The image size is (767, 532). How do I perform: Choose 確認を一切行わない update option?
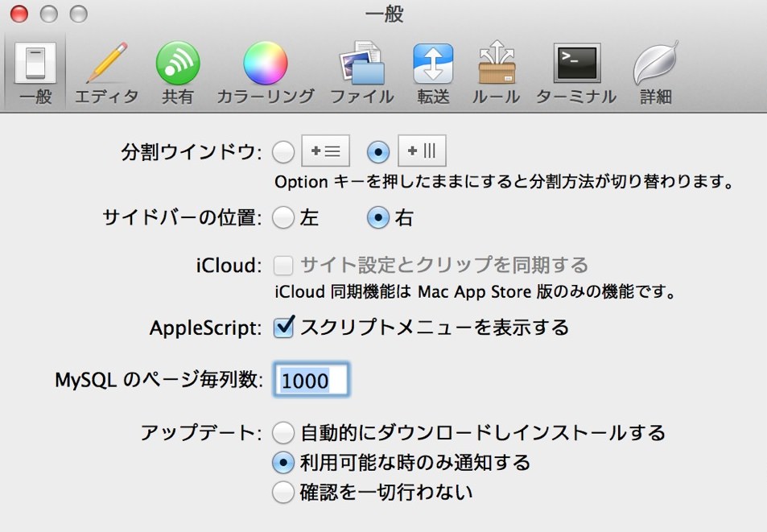283,492
